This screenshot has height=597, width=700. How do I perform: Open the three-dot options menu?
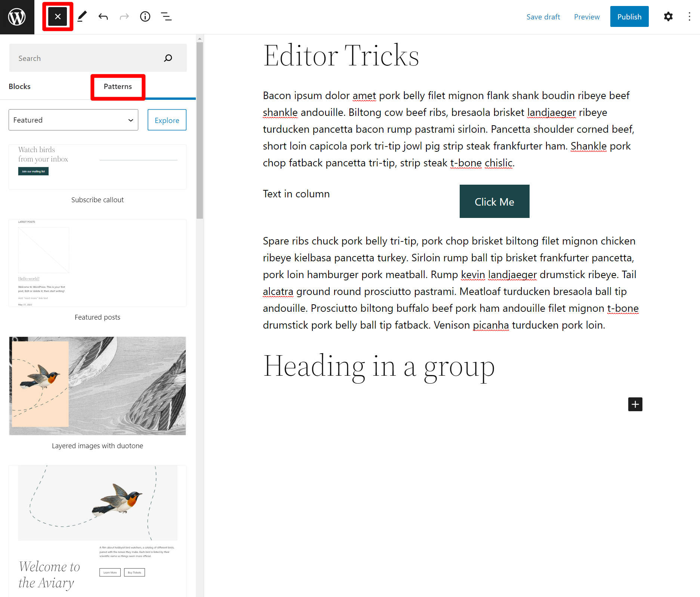[689, 16]
